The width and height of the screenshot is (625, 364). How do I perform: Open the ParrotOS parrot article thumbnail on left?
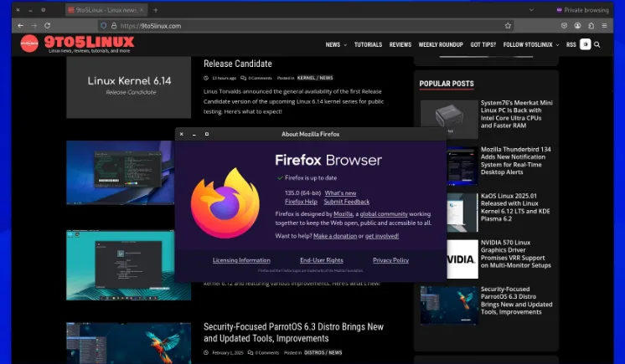(128, 343)
